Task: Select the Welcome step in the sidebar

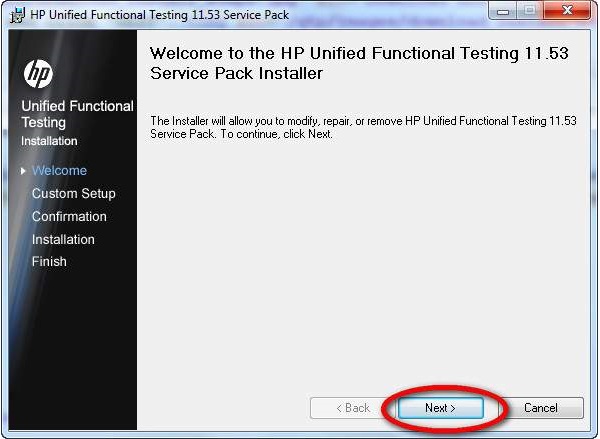Action: tap(59, 171)
